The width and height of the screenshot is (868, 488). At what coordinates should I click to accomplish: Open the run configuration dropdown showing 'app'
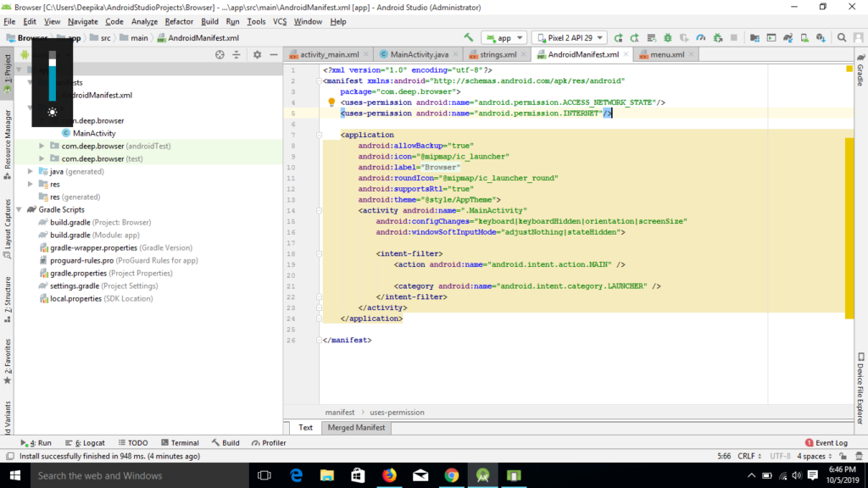pos(504,37)
